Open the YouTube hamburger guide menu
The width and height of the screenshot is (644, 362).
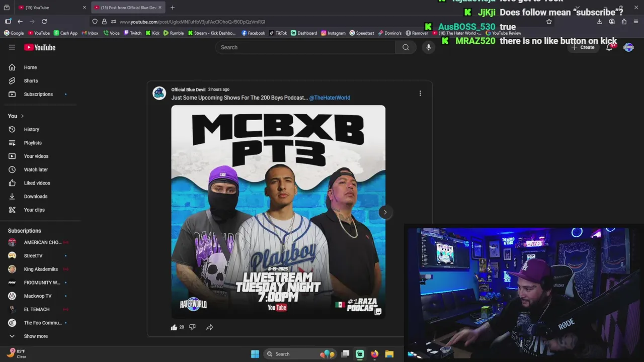click(12, 47)
